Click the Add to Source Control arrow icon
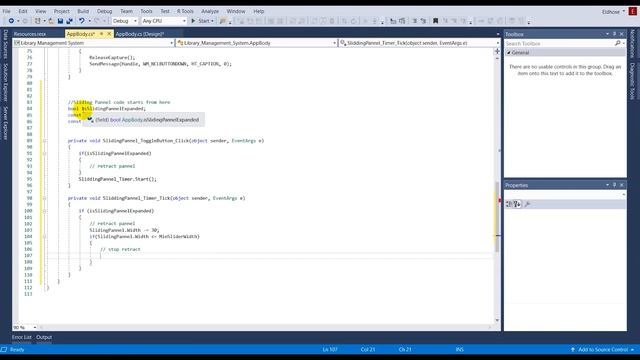This screenshot has height=360, width=640. [x=573, y=349]
